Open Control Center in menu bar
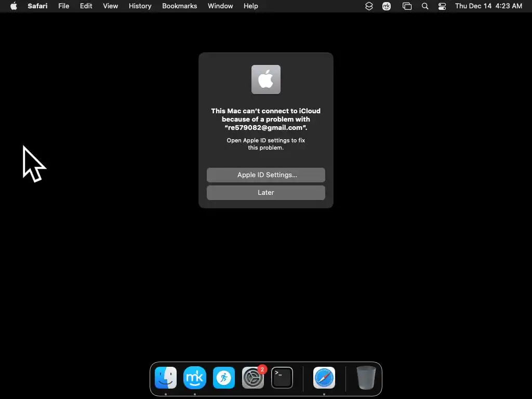532x399 pixels. click(x=442, y=6)
